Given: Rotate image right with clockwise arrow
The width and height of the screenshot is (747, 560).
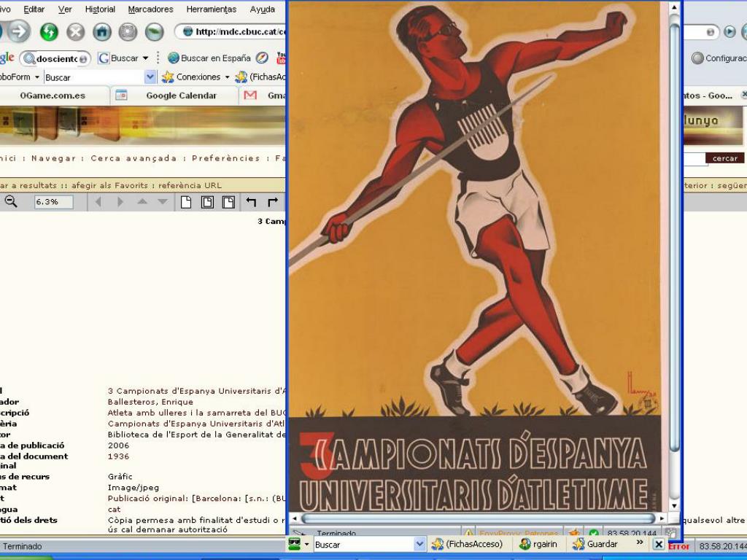Looking at the screenshot, I should pyautogui.click(x=273, y=202).
